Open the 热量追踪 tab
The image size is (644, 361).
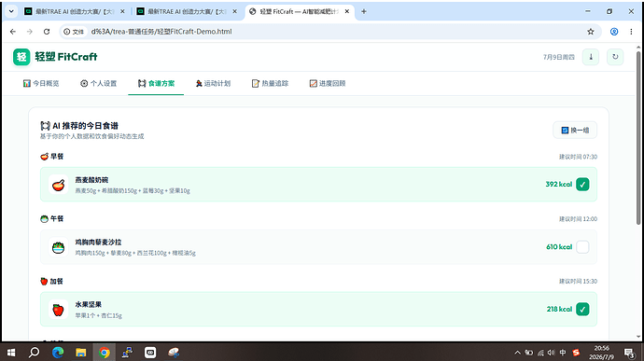pos(270,83)
